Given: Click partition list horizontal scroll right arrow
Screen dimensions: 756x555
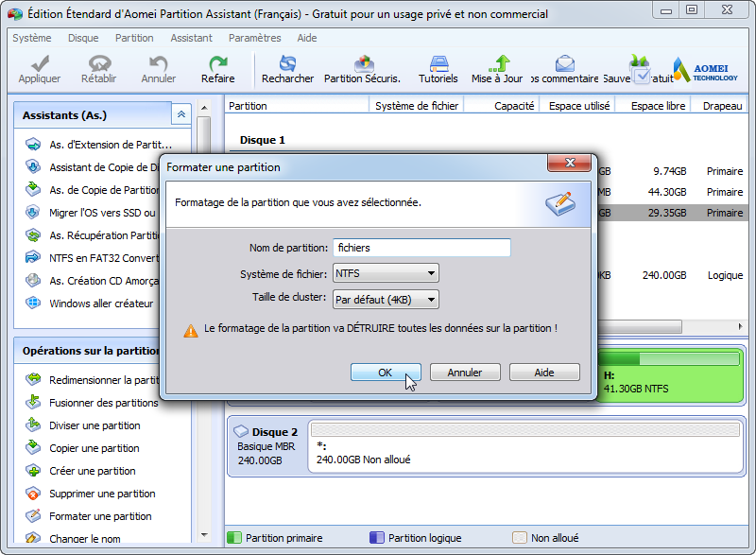Looking at the screenshot, I should (741, 327).
